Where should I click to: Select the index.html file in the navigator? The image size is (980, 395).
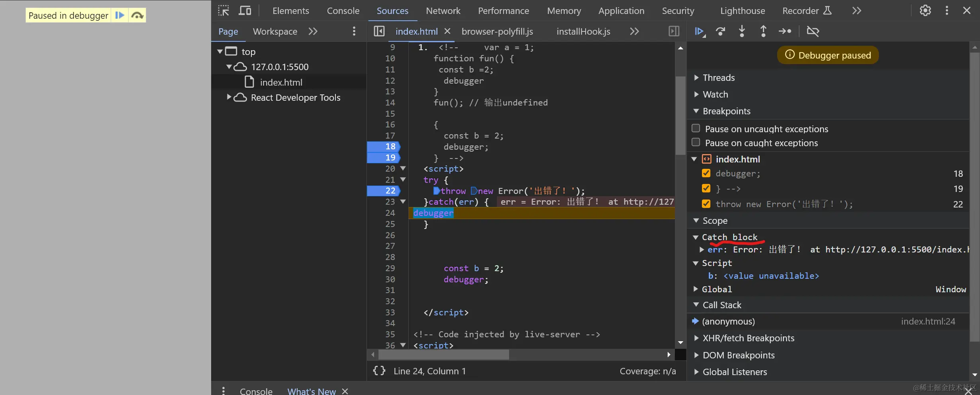click(281, 82)
